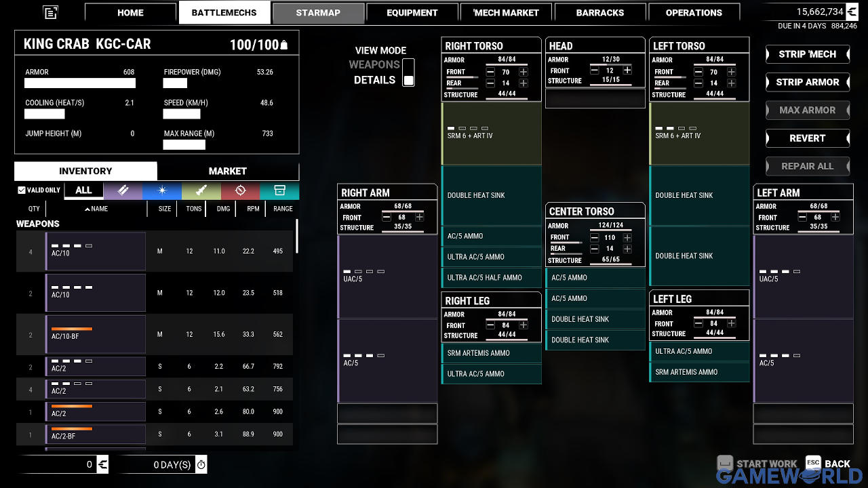The height and width of the screenshot is (488, 868).
Task: Open the log icon at top left
Action: coord(50,12)
